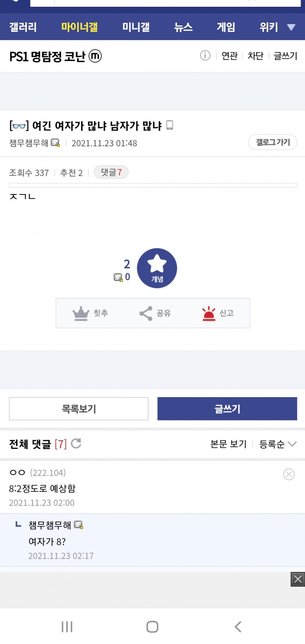Click minor gallery m badge icon
This screenshot has width=305, height=644.
[95, 56]
